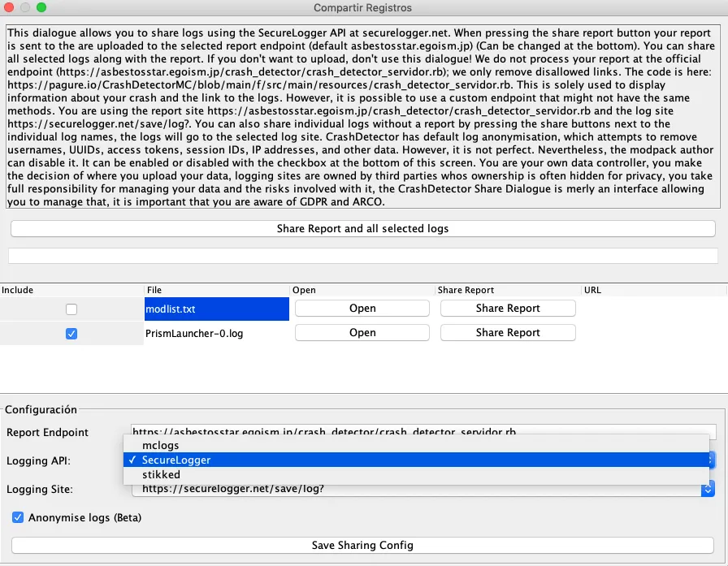
Task: Open the modlist.txt file
Action: click(362, 309)
